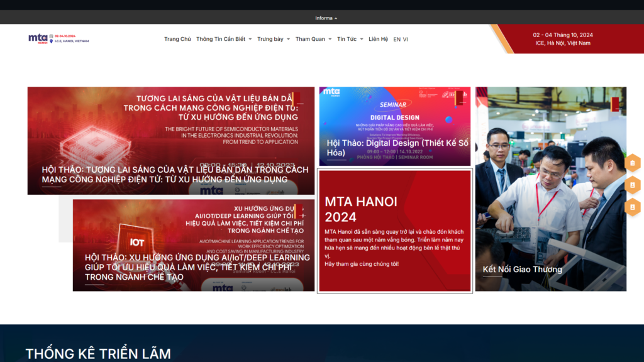Click the THỐNG KÊ TRIỂN LÃM heading

tap(98, 353)
